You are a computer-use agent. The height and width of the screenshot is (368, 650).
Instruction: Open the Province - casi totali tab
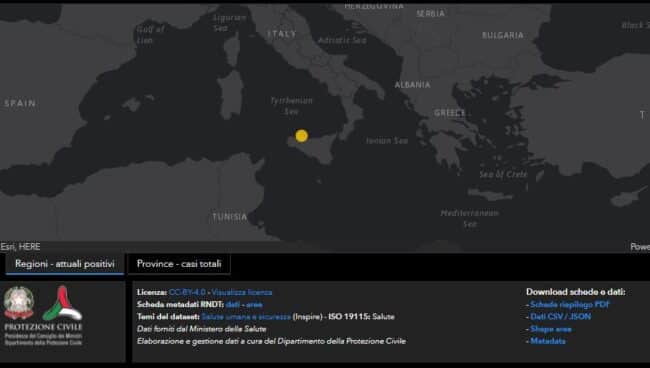pos(179,264)
